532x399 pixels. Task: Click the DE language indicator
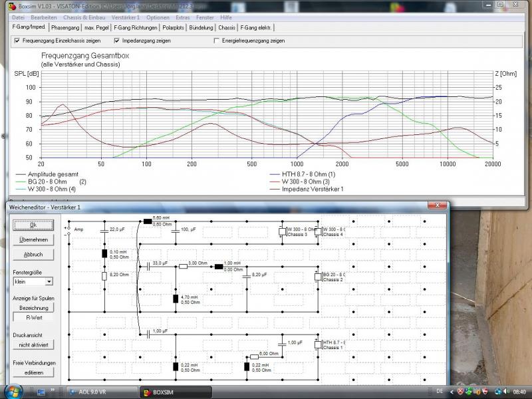[x=440, y=391]
